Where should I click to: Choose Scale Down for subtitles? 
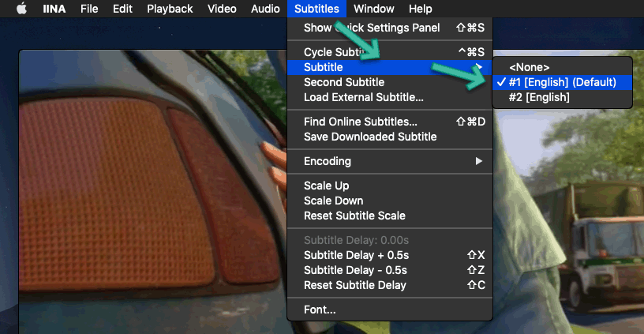390,201
